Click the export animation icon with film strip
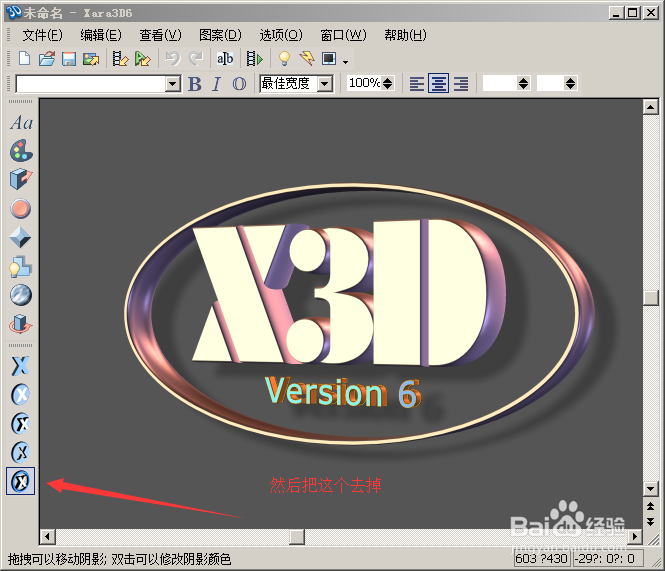Screen dimensions: 665x571 tap(120, 59)
